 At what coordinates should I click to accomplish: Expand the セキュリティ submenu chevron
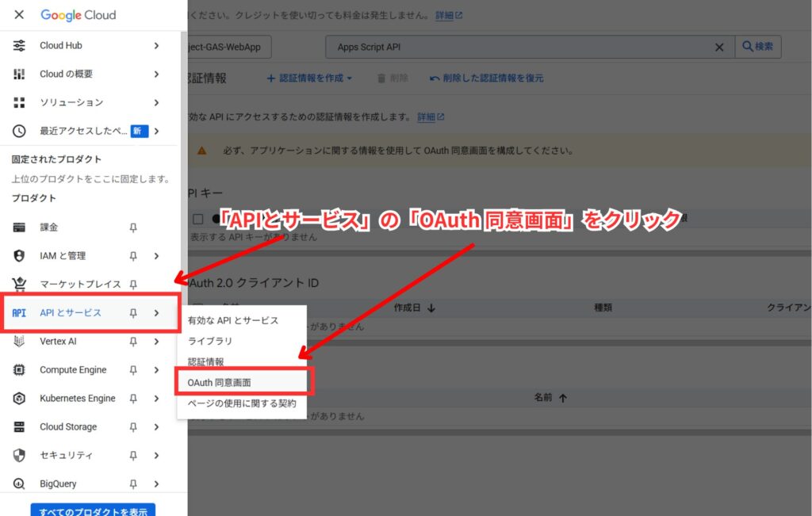pyautogui.click(x=156, y=455)
